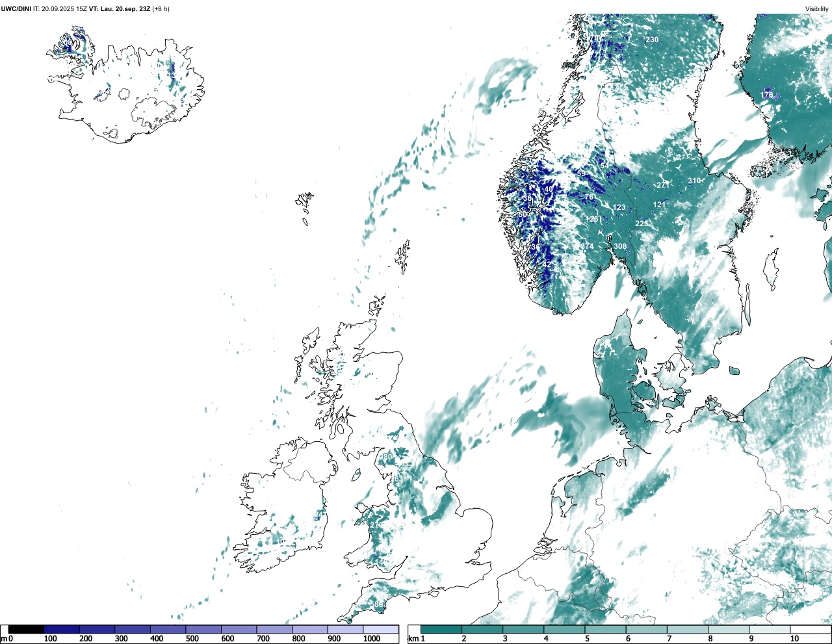This screenshot has height=644, width=832.
Task: Select the 9–10 km near-white swatch
Action: coord(770,629)
